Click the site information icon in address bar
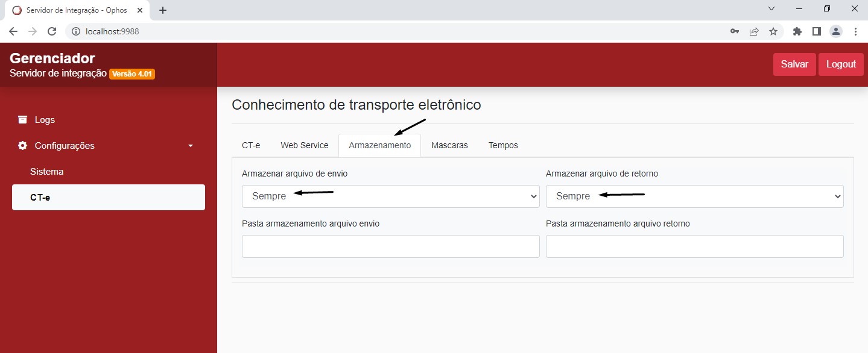The width and height of the screenshot is (868, 353). pyautogui.click(x=76, y=31)
